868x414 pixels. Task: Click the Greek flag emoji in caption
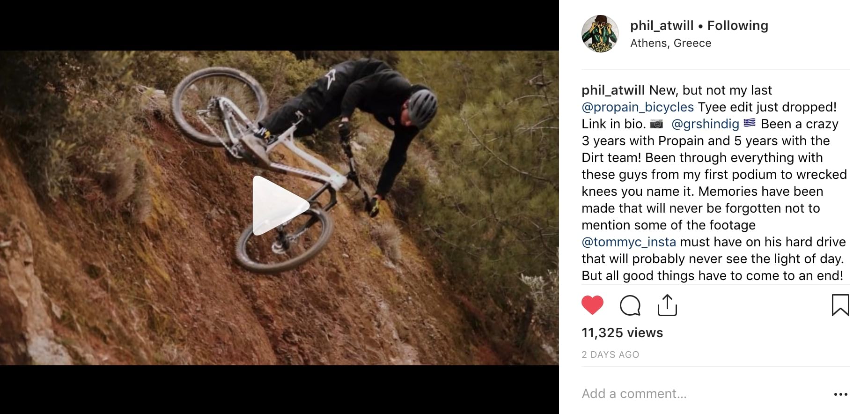click(750, 123)
